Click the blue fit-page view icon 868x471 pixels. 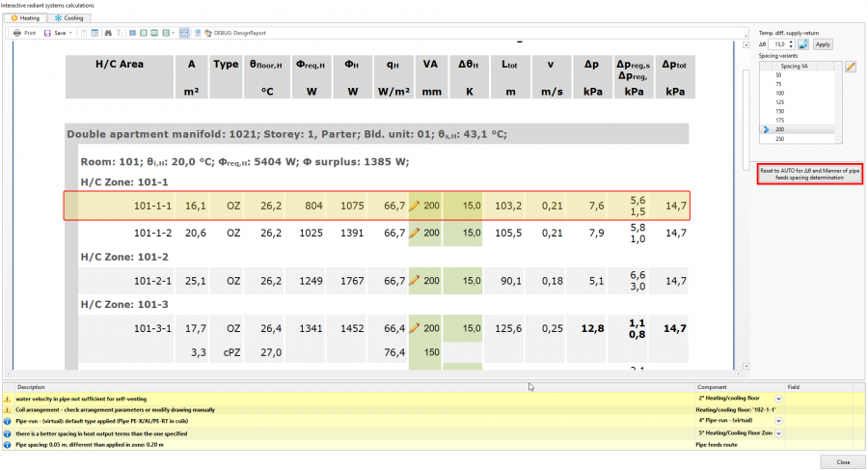[x=133, y=33]
